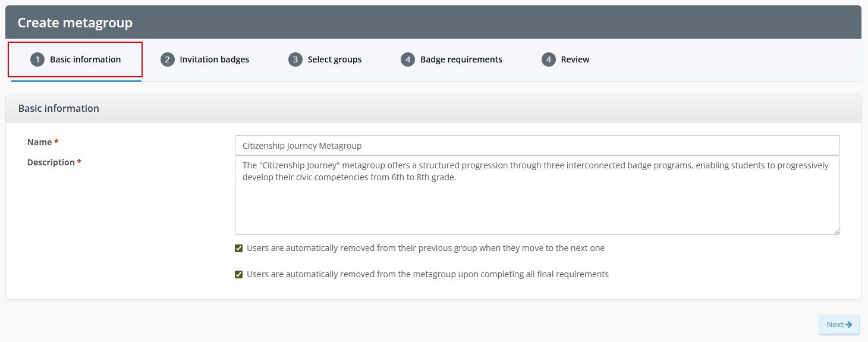
Task: Click the step 2 number circle icon
Action: 168,59
